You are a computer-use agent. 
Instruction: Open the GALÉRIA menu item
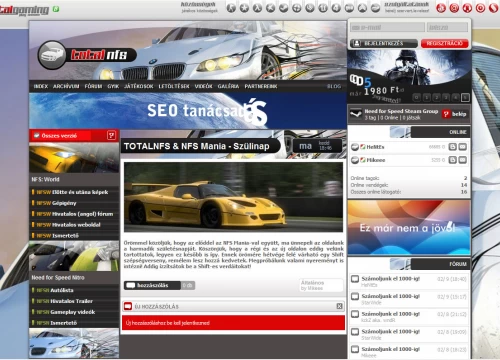[228, 86]
